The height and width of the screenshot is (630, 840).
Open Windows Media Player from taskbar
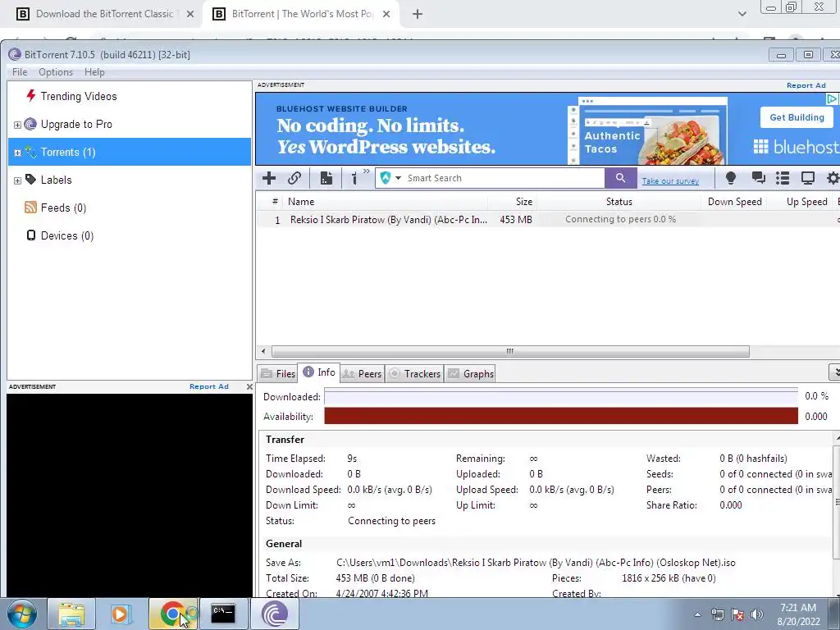pos(121,614)
